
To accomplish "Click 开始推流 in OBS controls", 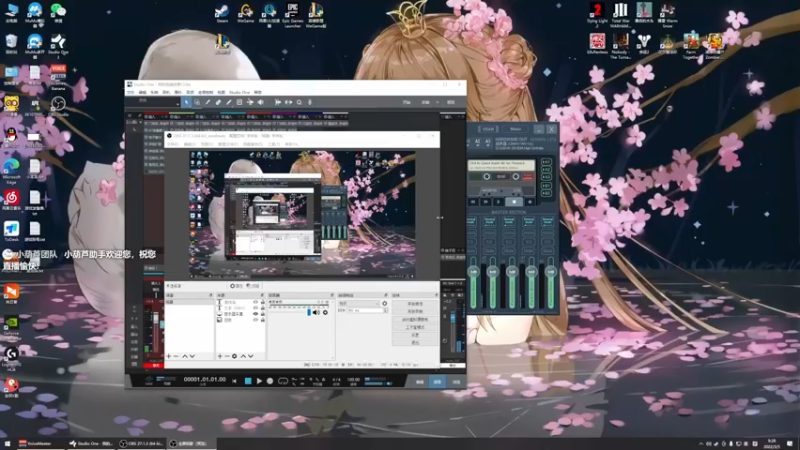I will (x=415, y=304).
